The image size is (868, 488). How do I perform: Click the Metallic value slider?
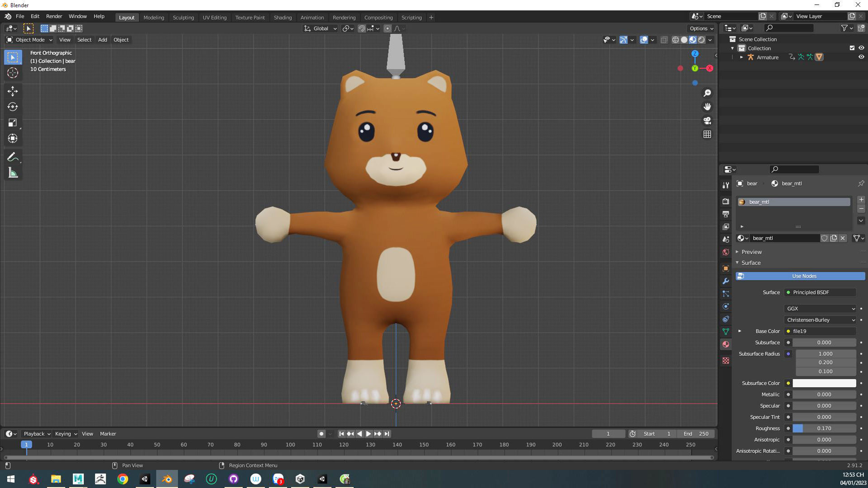[824, 394]
